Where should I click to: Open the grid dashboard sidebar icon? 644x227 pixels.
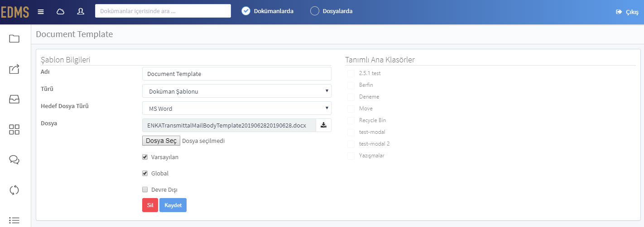point(14,130)
